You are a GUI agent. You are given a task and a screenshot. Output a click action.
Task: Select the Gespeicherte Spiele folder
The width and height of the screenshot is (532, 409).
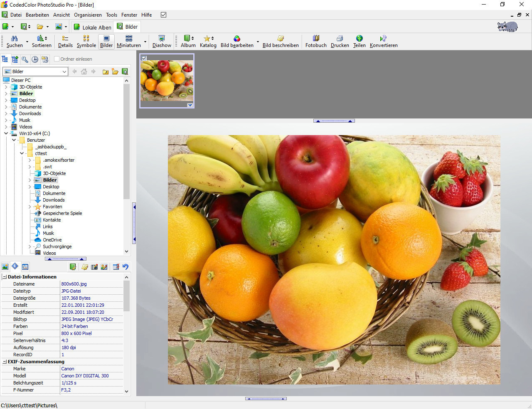point(62,213)
